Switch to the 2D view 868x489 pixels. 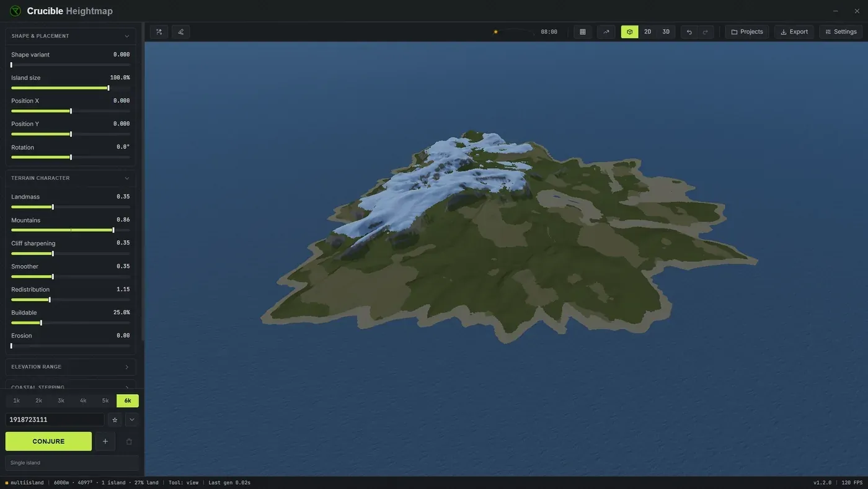[x=647, y=32]
